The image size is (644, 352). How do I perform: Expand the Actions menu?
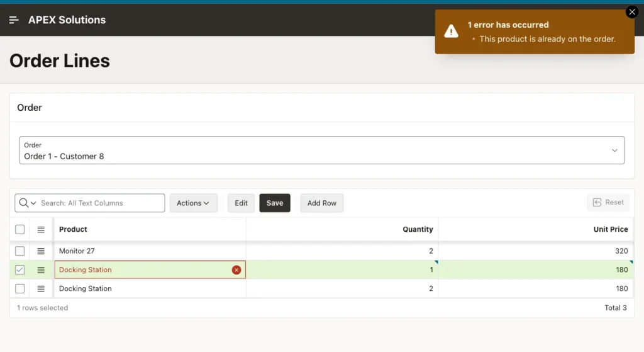point(193,203)
